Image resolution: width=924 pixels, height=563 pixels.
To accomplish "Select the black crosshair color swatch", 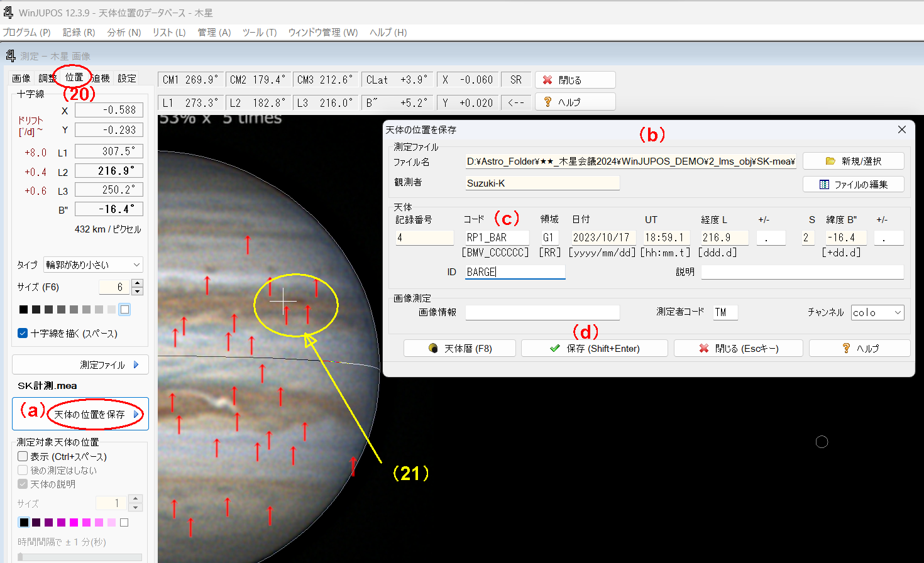I will 23,309.
